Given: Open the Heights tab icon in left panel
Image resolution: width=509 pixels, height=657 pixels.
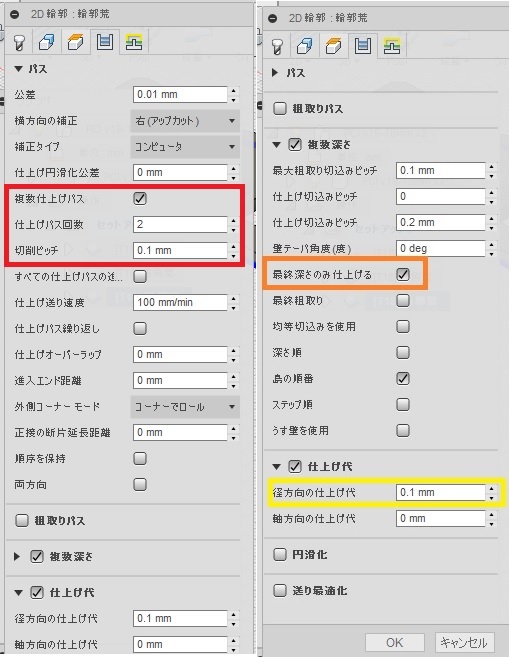Looking at the screenshot, I should 75,42.
